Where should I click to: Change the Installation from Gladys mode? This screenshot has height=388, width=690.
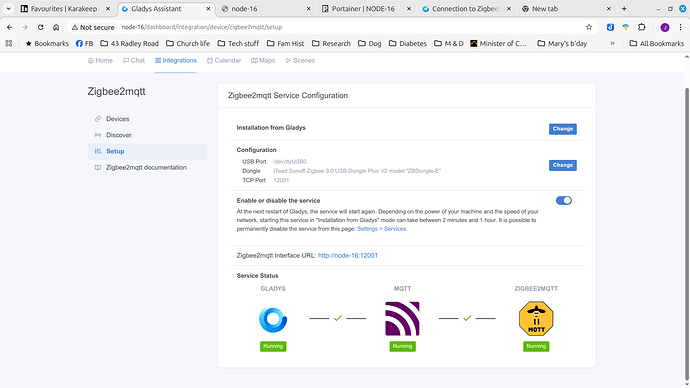pos(562,129)
